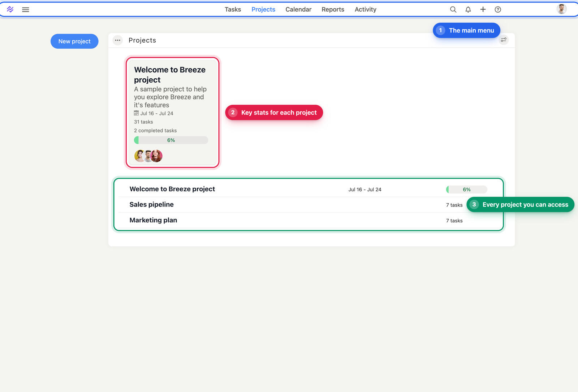
Task: Open the user profile avatar
Action: (x=561, y=9)
